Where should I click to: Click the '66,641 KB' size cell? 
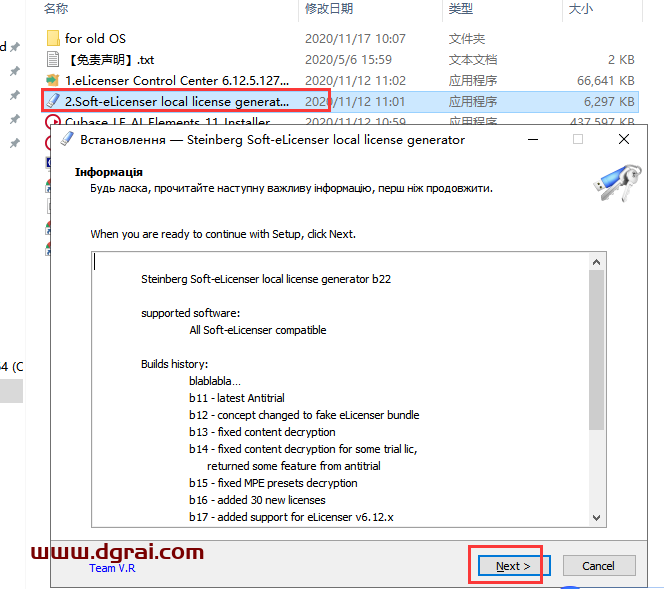pyautogui.click(x=606, y=80)
